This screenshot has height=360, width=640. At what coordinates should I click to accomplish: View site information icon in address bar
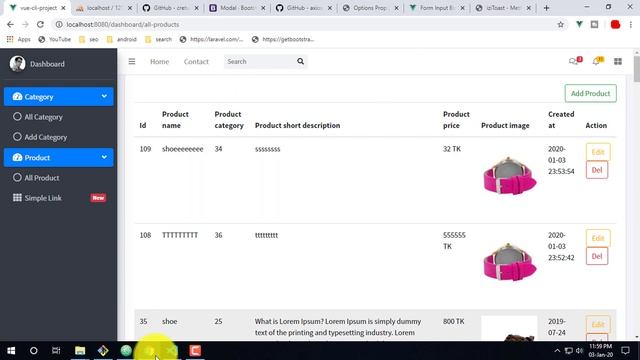[59, 24]
